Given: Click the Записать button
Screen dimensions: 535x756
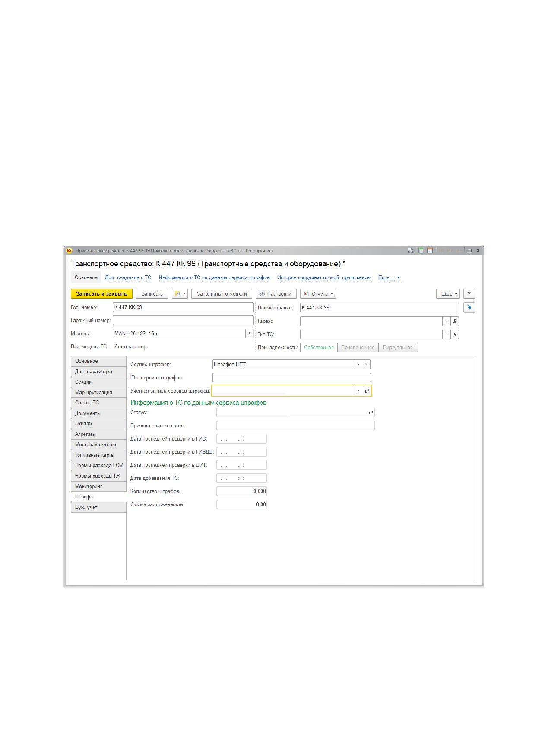Looking at the screenshot, I should click(152, 294).
